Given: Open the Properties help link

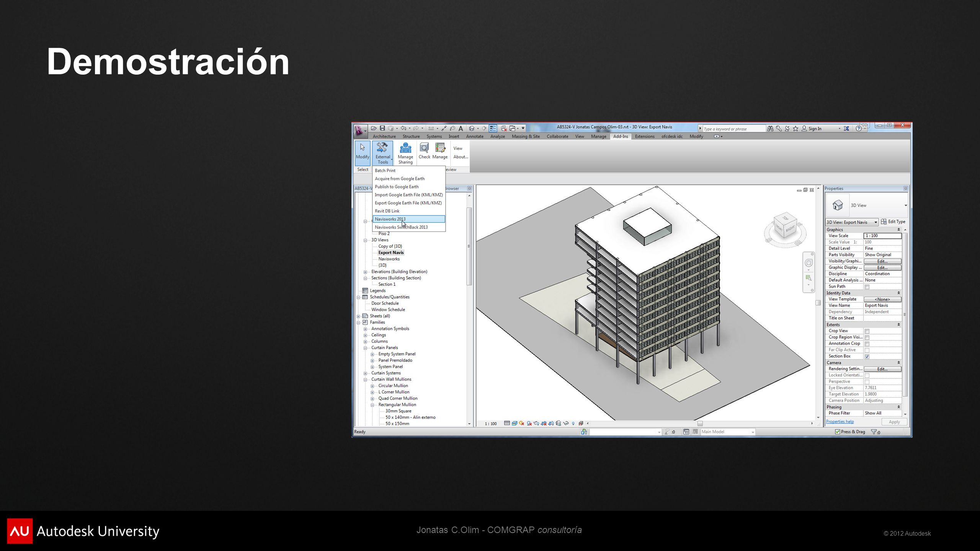Looking at the screenshot, I should tap(840, 422).
